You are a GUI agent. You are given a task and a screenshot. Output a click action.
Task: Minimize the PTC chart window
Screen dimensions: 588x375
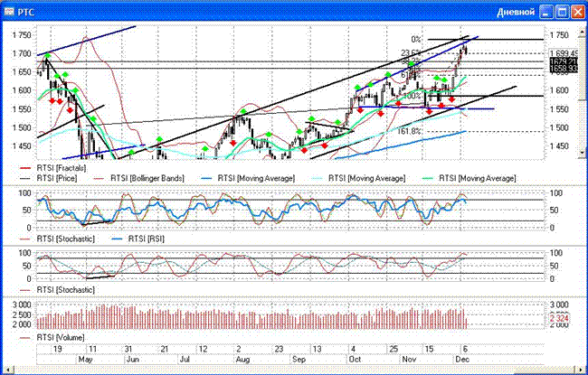(546, 12)
